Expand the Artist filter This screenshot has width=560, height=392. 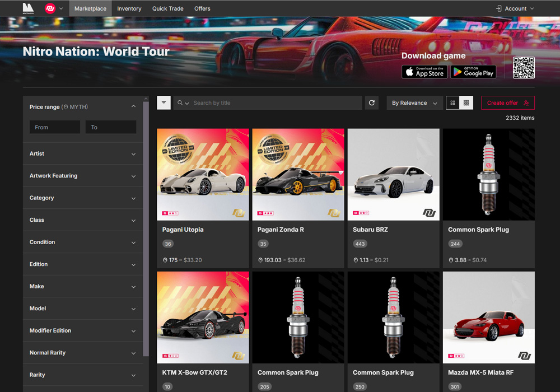(83, 153)
